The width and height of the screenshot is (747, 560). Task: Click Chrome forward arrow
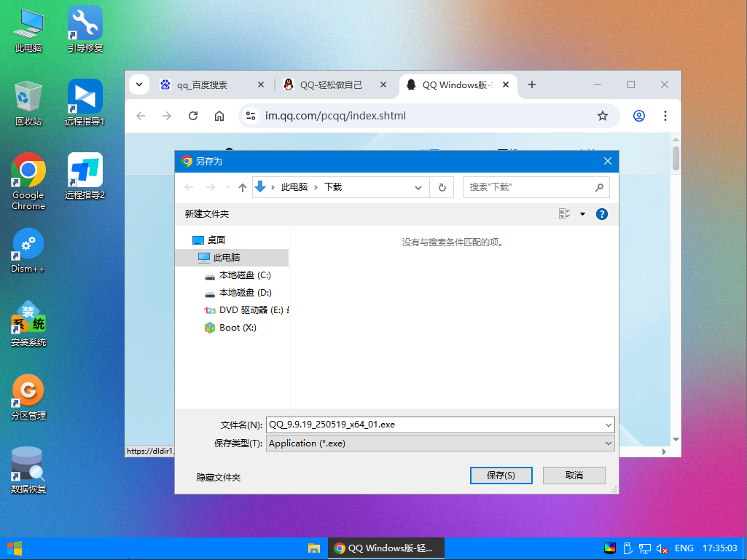167,116
